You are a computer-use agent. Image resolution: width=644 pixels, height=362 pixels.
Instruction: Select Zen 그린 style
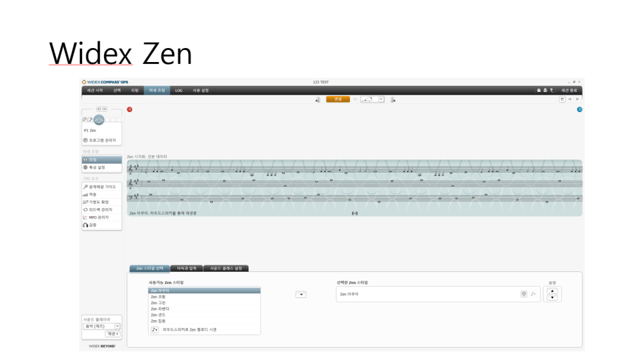point(204,303)
